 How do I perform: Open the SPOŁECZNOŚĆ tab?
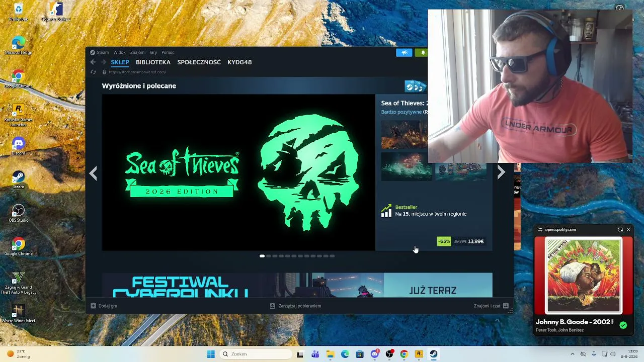199,62
